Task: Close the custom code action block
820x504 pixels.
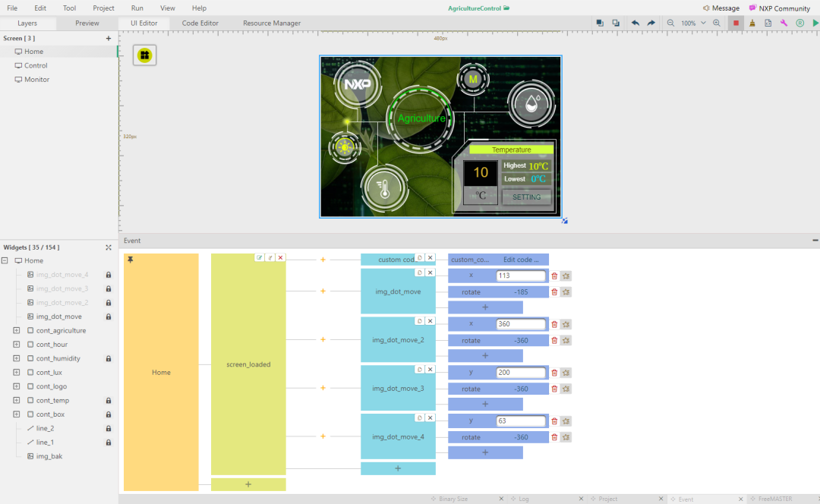Action: point(430,258)
